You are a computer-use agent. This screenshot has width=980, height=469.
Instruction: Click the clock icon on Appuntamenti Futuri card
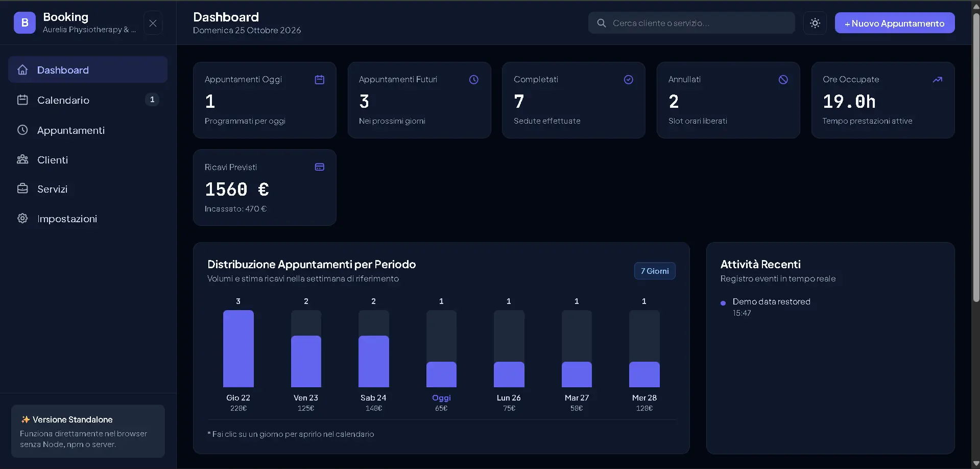point(474,80)
